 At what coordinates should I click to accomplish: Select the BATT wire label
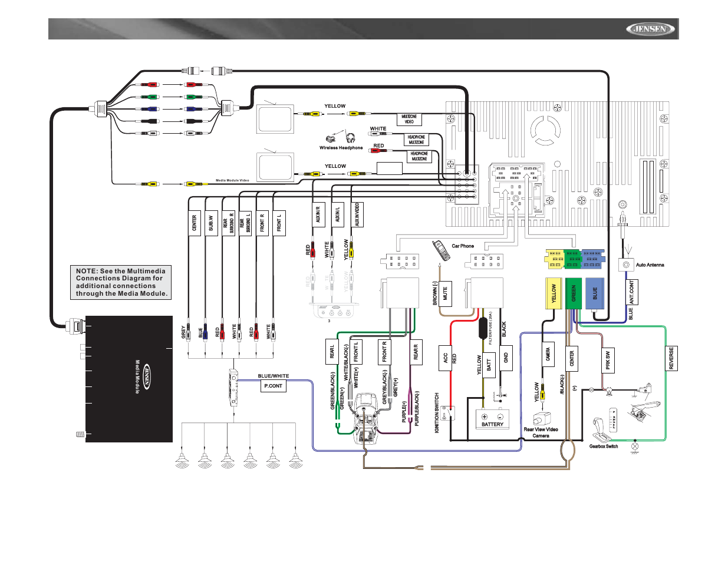[489, 365]
